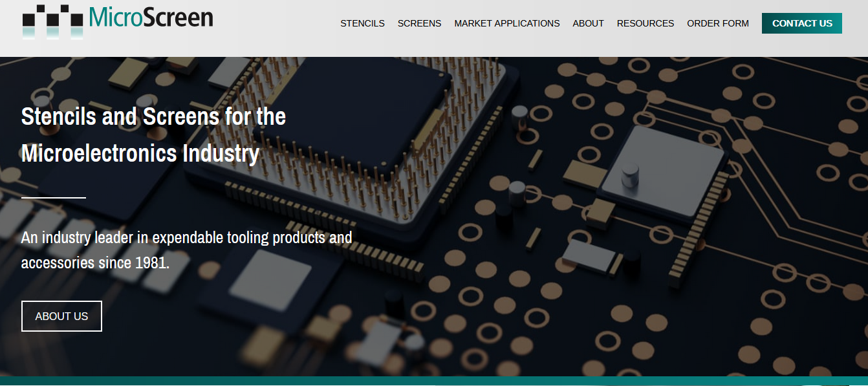The width and height of the screenshot is (868, 386).
Task: Click the About Us button
Action: click(61, 316)
